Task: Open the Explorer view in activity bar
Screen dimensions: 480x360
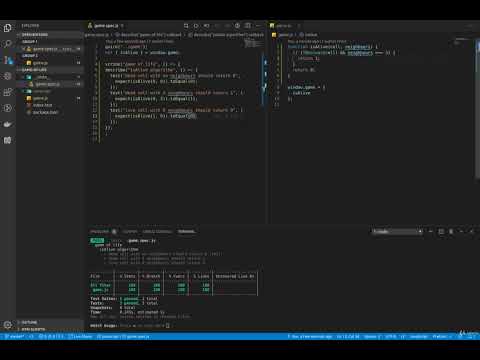Action: click(8, 28)
